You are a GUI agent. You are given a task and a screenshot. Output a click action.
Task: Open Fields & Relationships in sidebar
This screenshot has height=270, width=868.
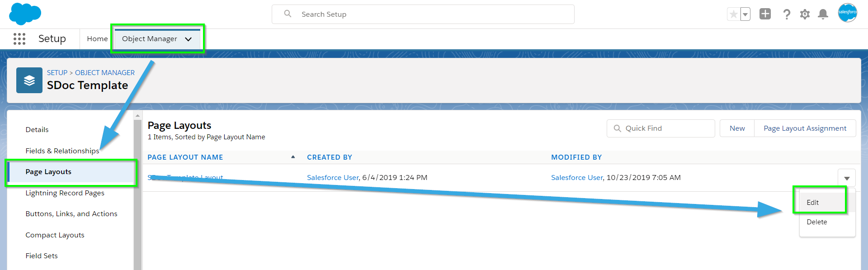[62, 151]
